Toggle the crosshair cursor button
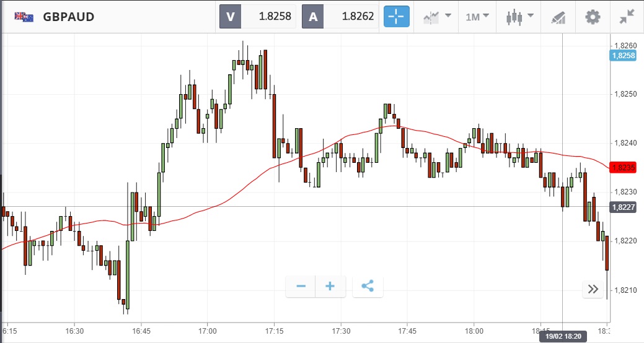The height and width of the screenshot is (343, 644). coord(397,16)
